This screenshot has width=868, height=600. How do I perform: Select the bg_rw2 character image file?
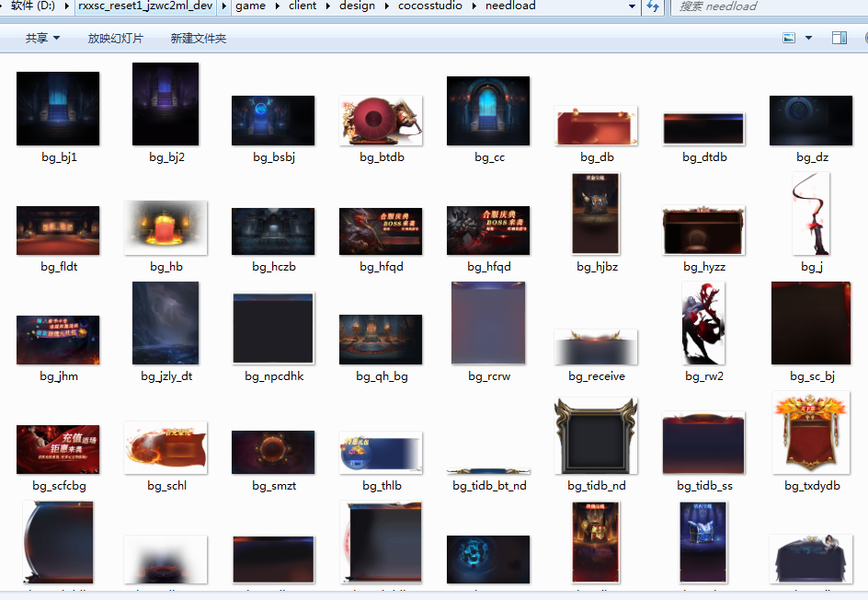[703, 324]
